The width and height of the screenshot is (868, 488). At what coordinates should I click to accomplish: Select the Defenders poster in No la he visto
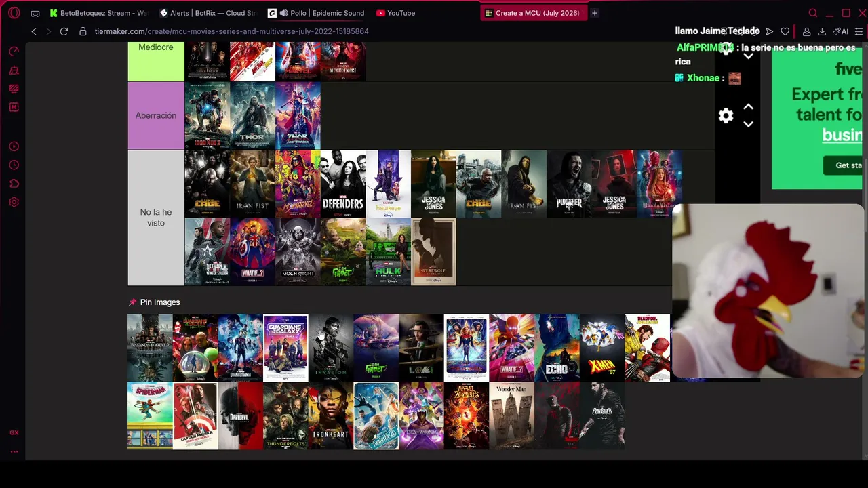pyautogui.click(x=343, y=184)
